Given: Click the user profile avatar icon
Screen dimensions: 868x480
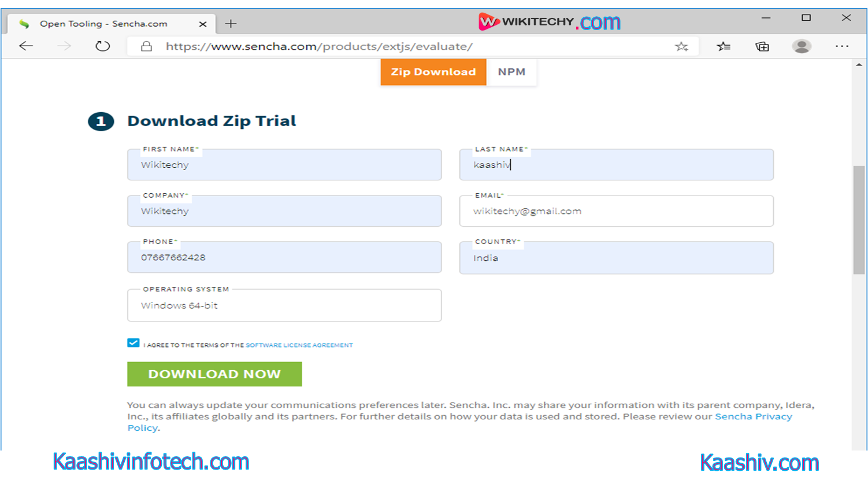Looking at the screenshot, I should click(802, 46).
